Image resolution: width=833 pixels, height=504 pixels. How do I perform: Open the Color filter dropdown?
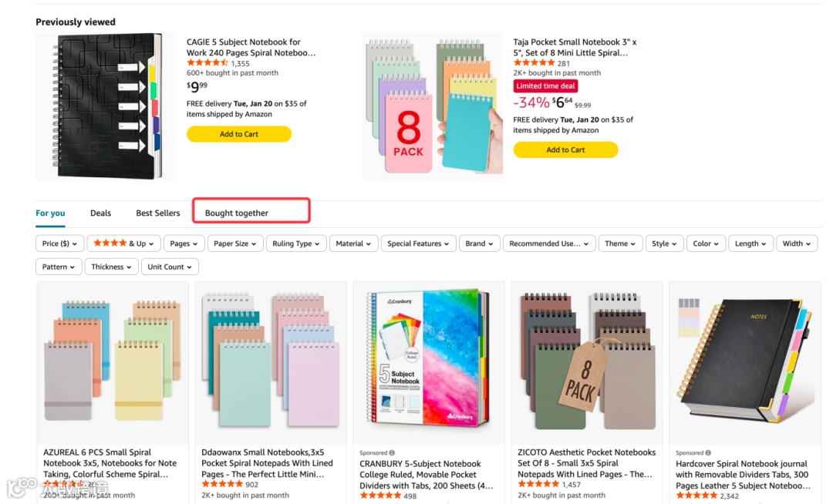click(x=705, y=244)
